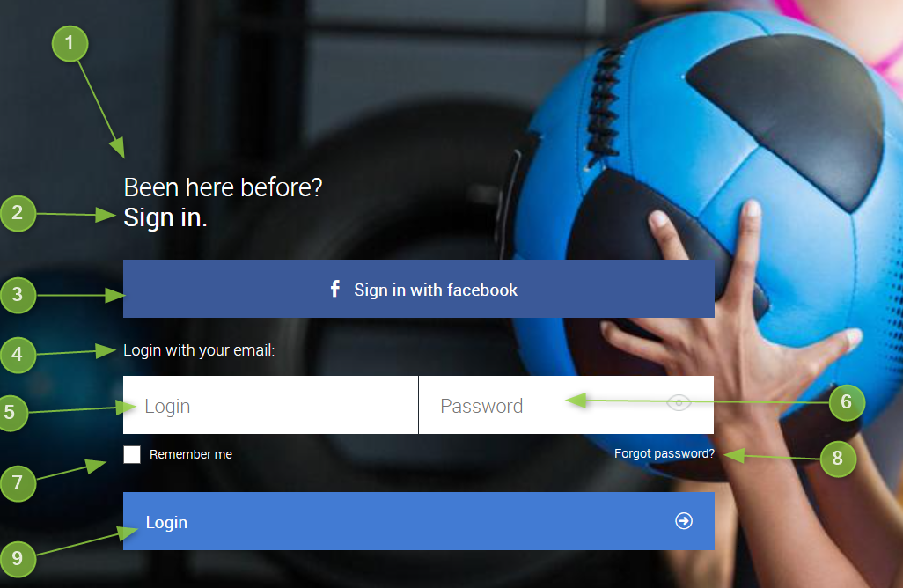The height and width of the screenshot is (588, 903).
Task: Submit using the blue Login button
Action: [x=419, y=521]
